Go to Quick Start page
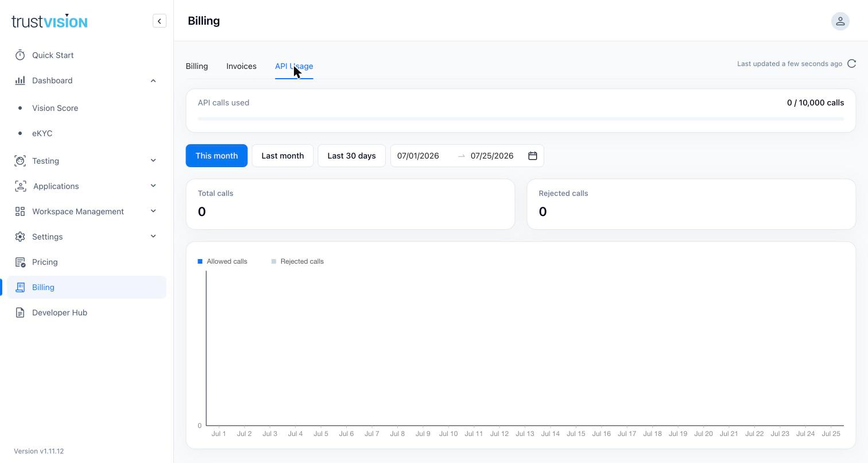 53,55
